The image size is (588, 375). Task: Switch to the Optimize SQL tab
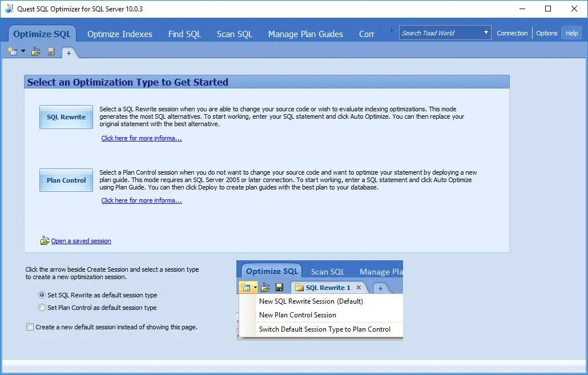pos(42,34)
